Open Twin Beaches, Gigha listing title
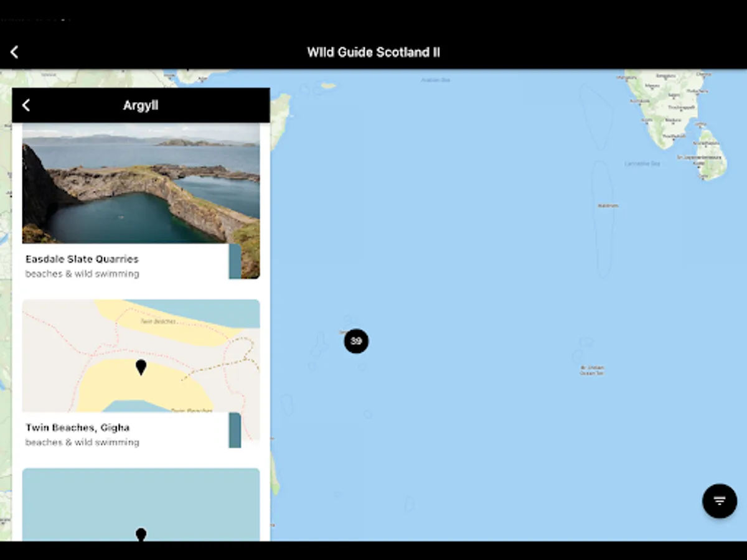The width and height of the screenshot is (747, 560). 78,427
